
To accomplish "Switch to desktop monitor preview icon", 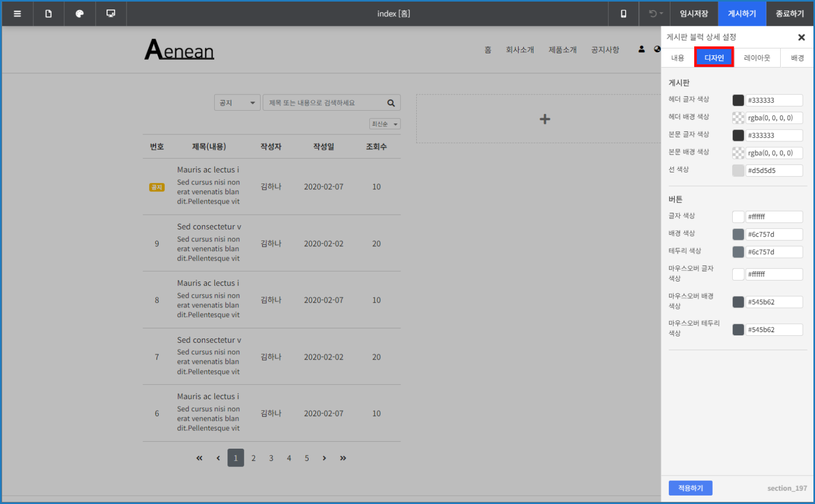I will click(x=111, y=14).
